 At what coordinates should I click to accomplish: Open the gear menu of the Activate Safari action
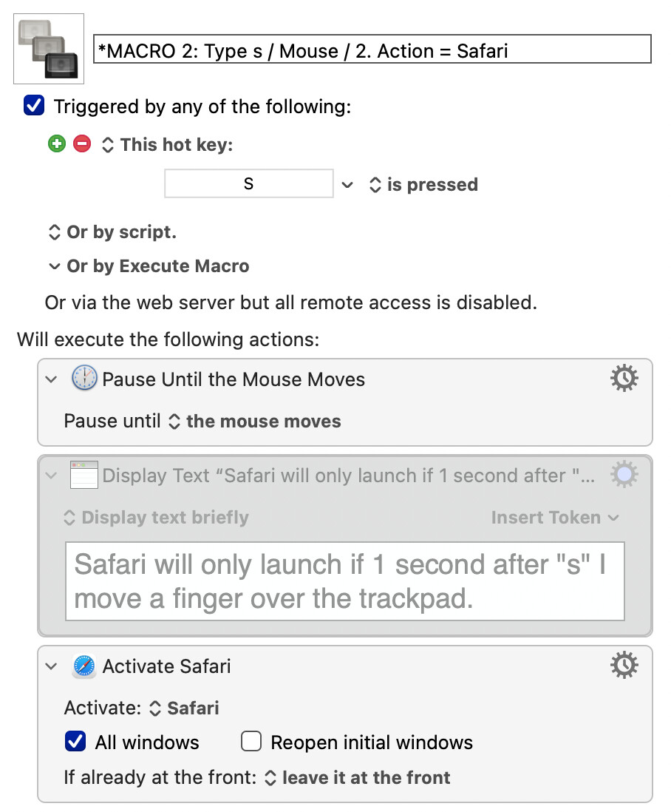tap(624, 666)
